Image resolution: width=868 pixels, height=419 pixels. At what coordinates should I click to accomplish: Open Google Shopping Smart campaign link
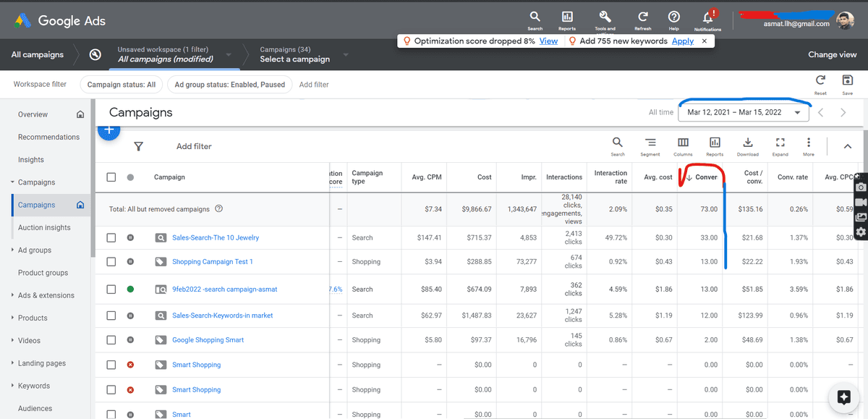point(208,339)
